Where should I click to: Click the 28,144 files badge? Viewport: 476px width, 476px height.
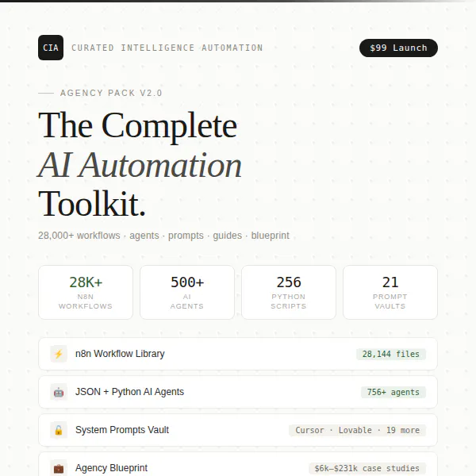pos(391,354)
